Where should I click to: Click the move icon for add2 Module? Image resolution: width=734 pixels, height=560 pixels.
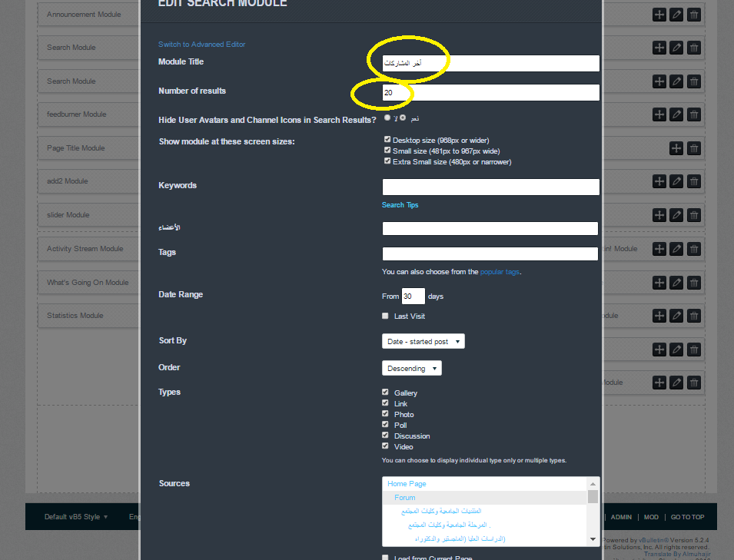pyautogui.click(x=659, y=181)
